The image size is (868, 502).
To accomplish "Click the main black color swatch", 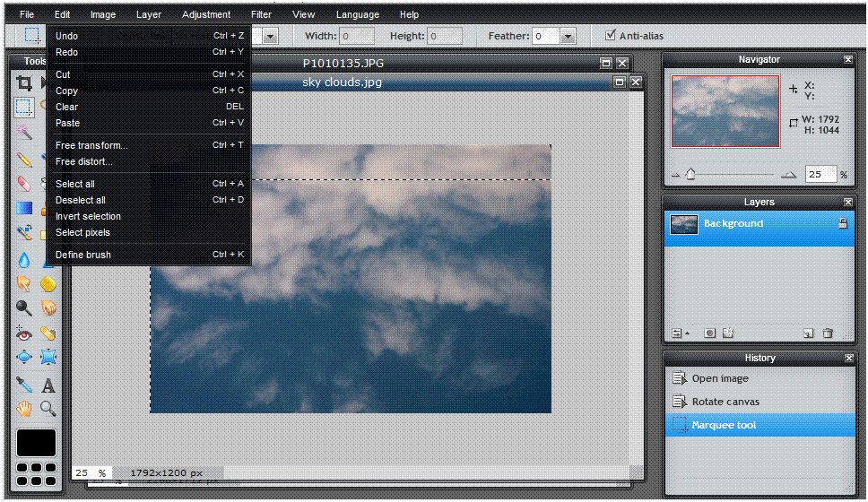I will [36, 442].
